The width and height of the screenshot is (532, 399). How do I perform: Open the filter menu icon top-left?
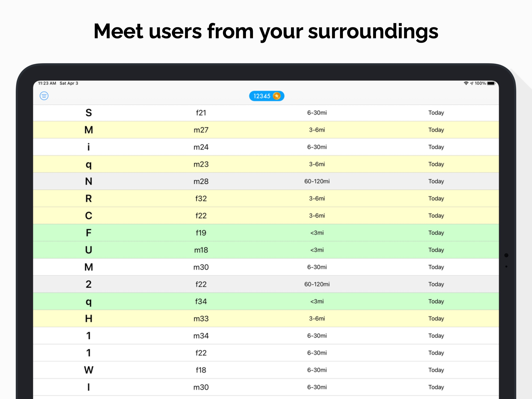click(x=44, y=96)
